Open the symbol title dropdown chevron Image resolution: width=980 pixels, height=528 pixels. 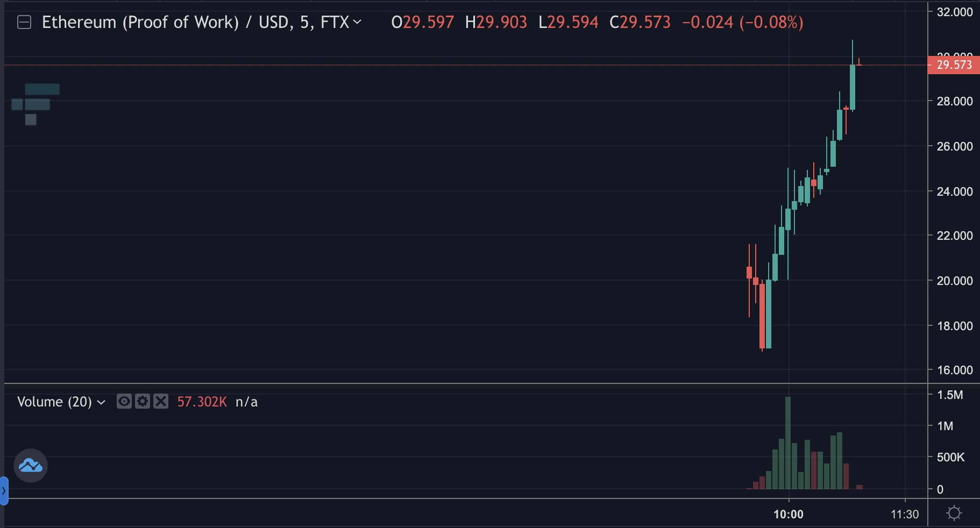click(x=357, y=22)
